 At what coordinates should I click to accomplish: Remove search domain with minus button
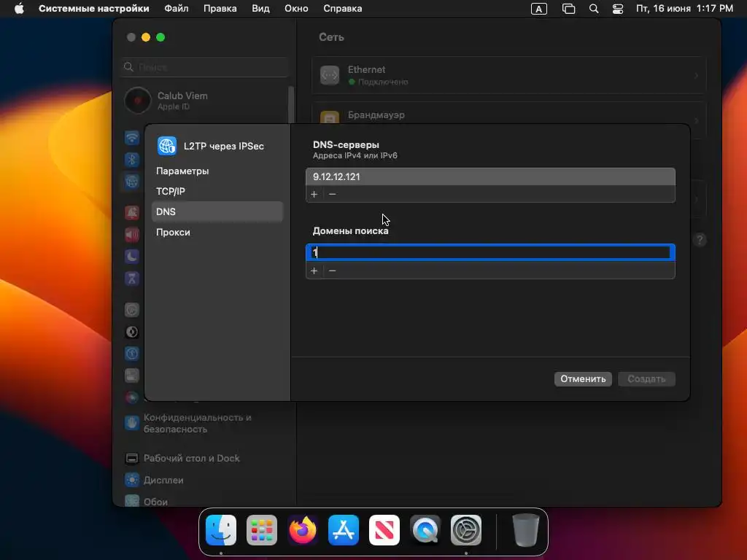[332, 271]
